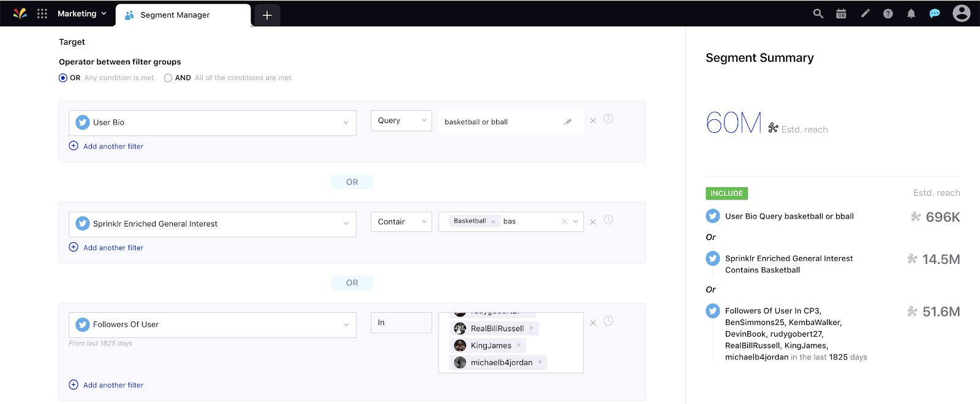Viewport: 980px width, 404px height.
Task: Open the help question mark icon
Action: point(888,13)
